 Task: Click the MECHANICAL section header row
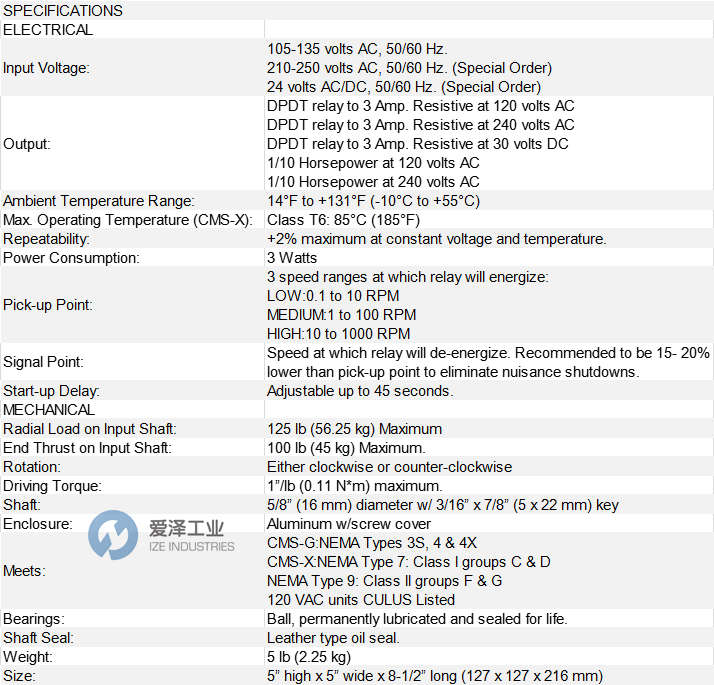49,410
